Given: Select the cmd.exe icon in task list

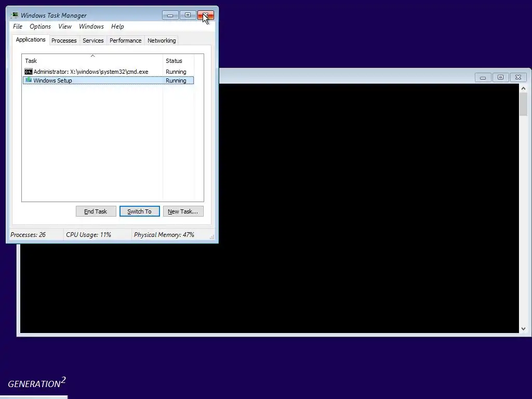Looking at the screenshot, I should coord(29,72).
